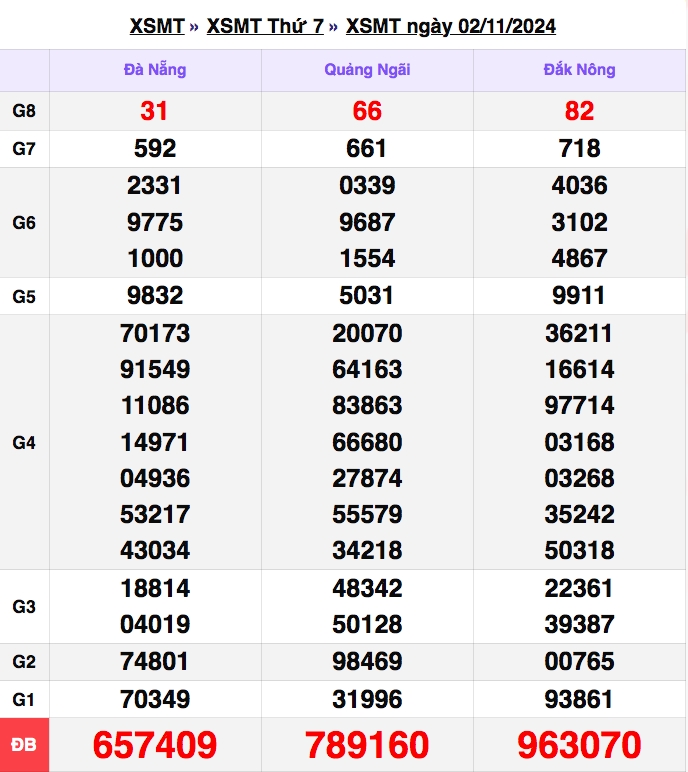Screen dimensions: 688x772
Task: Click the G1 row label
Action: tap(24, 700)
